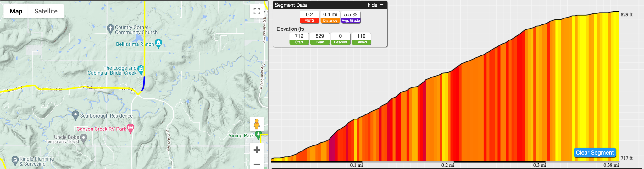Select Country Corner Community Church marker
The height and width of the screenshot is (169, 644).
click(x=110, y=29)
